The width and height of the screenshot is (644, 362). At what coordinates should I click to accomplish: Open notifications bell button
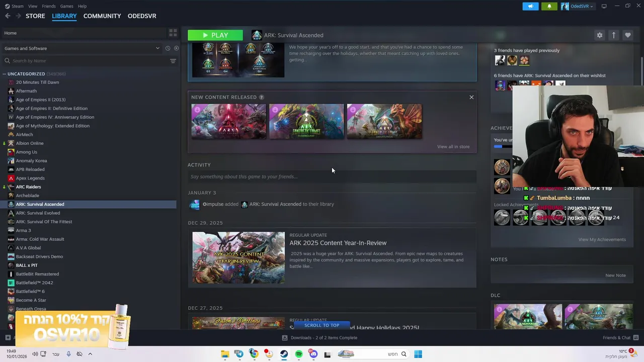[549, 6]
